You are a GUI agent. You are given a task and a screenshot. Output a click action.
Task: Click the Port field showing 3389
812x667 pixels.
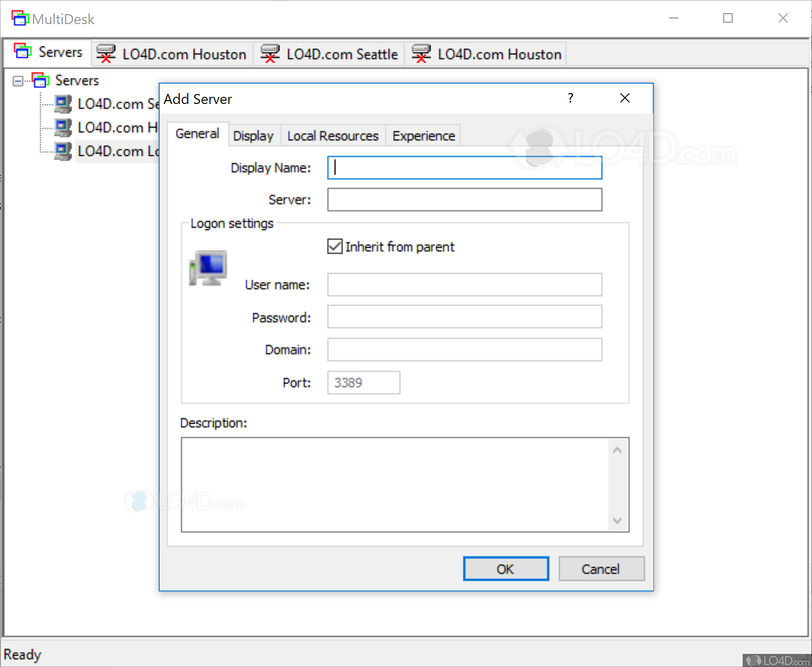363,383
